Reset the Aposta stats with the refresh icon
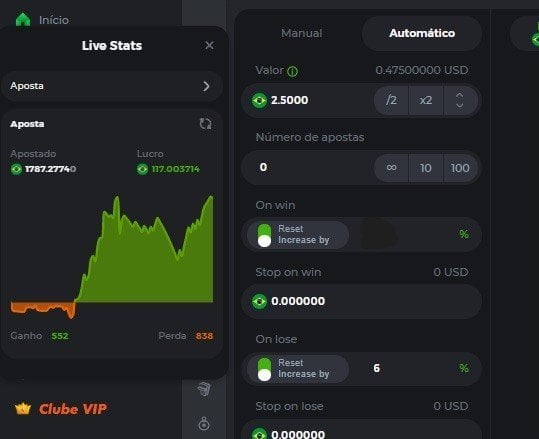 [206, 124]
